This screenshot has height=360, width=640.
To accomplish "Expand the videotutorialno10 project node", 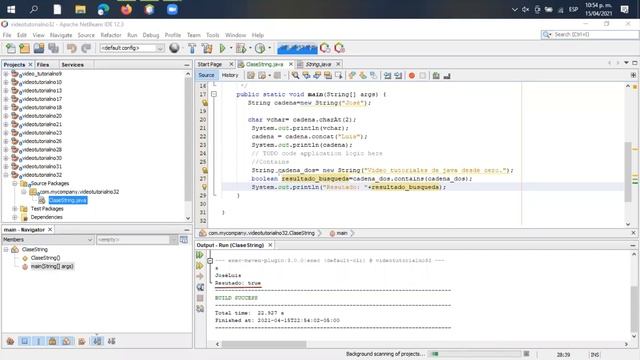I will click(6, 82).
